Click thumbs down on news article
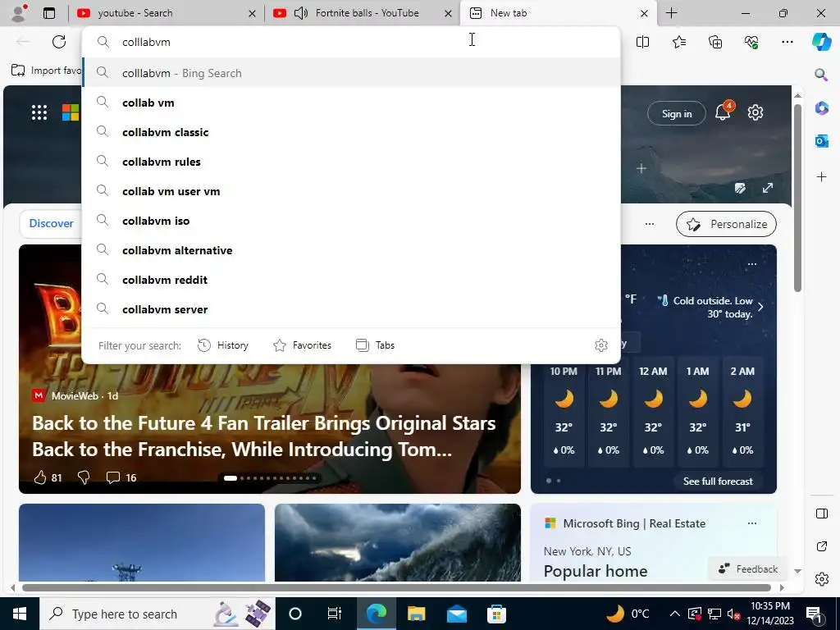 [84, 477]
